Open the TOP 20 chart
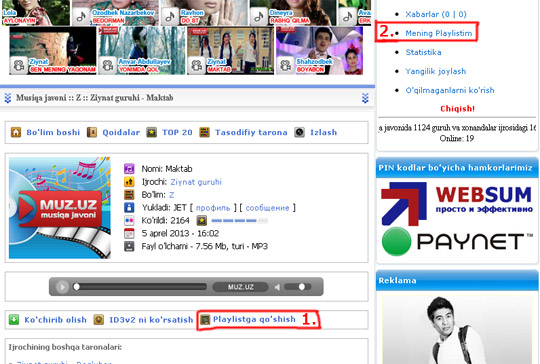Screen dimensions: 540x364 click(x=177, y=133)
